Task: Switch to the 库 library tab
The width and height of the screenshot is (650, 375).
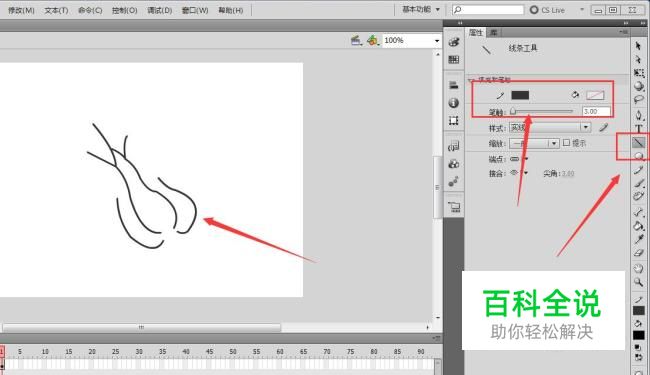Action: pyautogui.click(x=493, y=32)
